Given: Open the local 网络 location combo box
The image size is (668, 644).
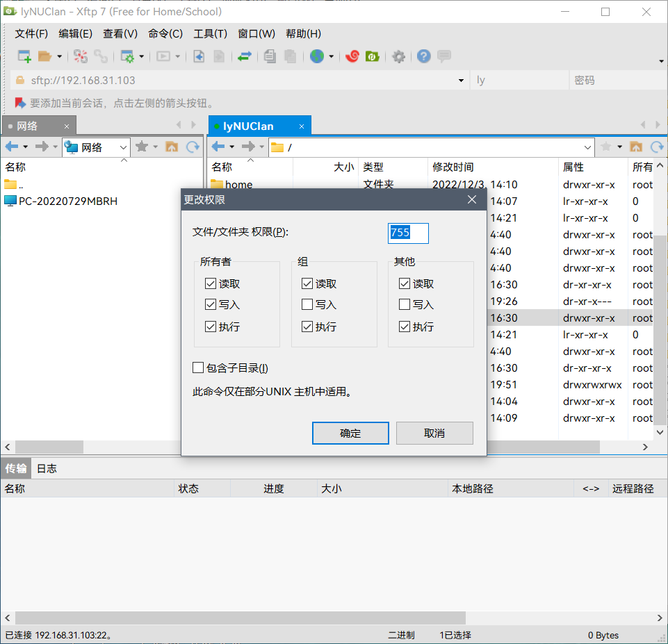Looking at the screenshot, I should point(96,147).
